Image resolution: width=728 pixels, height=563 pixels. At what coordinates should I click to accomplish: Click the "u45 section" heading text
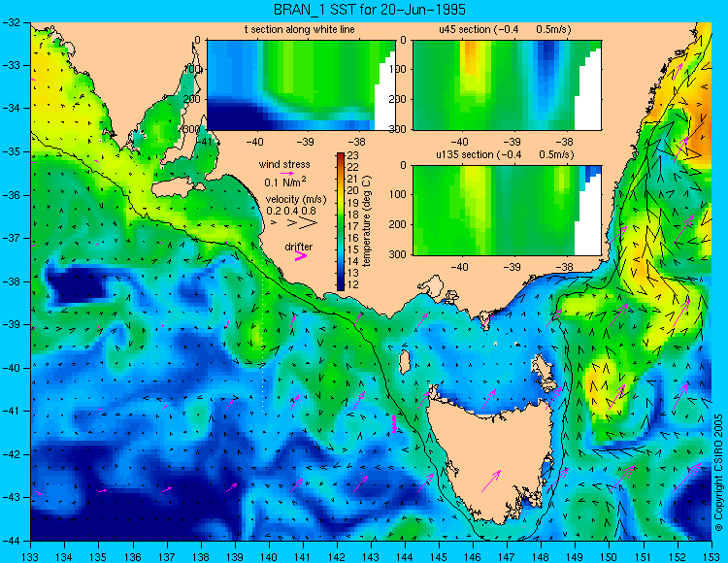tap(465, 29)
